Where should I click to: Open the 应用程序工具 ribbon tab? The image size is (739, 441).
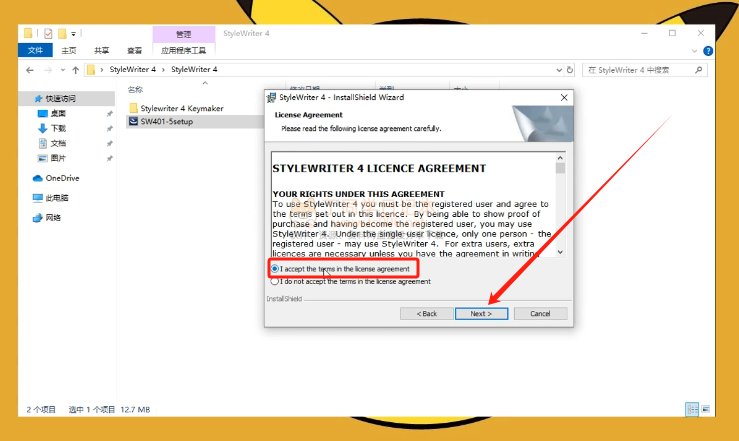[183, 50]
